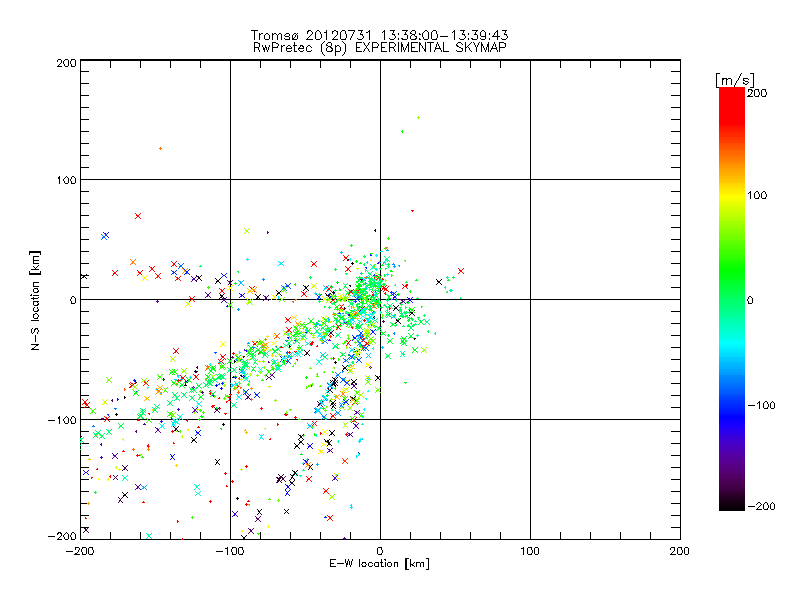Click the colorbar's '0' tick label
The height and width of the screenshot is (600, 800).
pos(750,300)
